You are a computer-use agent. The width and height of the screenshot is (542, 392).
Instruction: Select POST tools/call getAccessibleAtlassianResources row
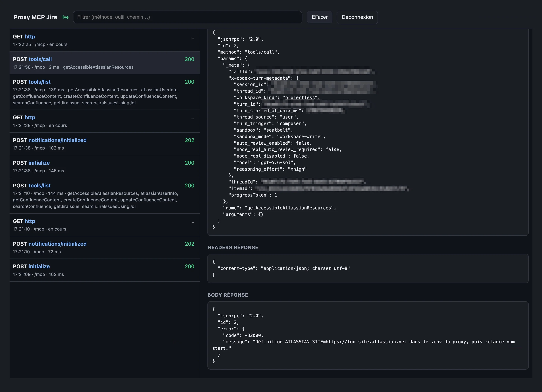pyautogui.click(x=104, y=63)
